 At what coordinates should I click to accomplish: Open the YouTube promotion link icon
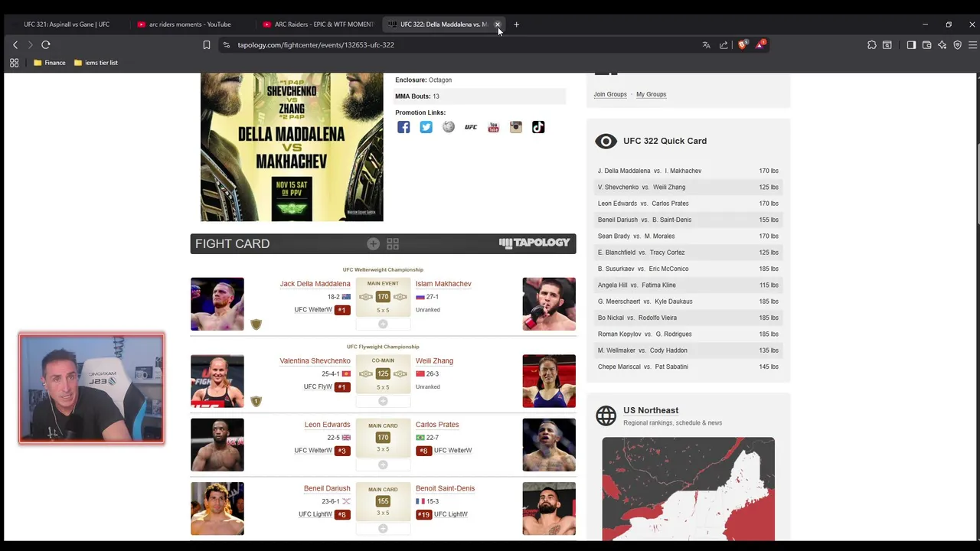[493, 127]
